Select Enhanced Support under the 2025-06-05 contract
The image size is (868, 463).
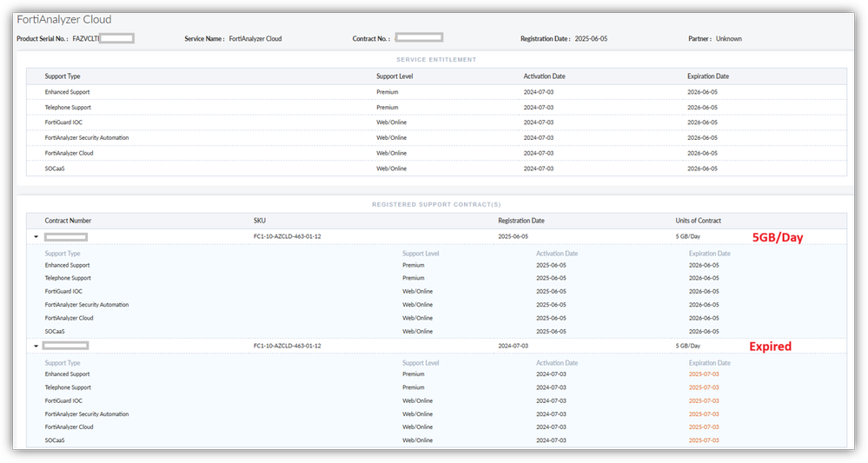coord(67,265)
